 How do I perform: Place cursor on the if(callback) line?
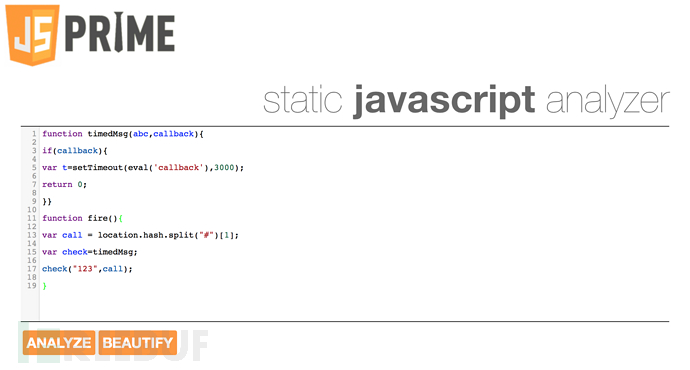(75, 151)
